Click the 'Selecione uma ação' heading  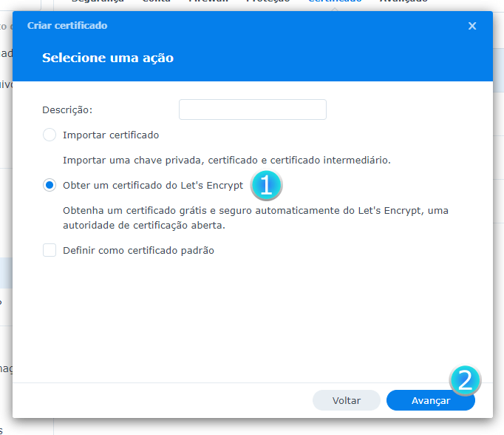pos(108,58)
